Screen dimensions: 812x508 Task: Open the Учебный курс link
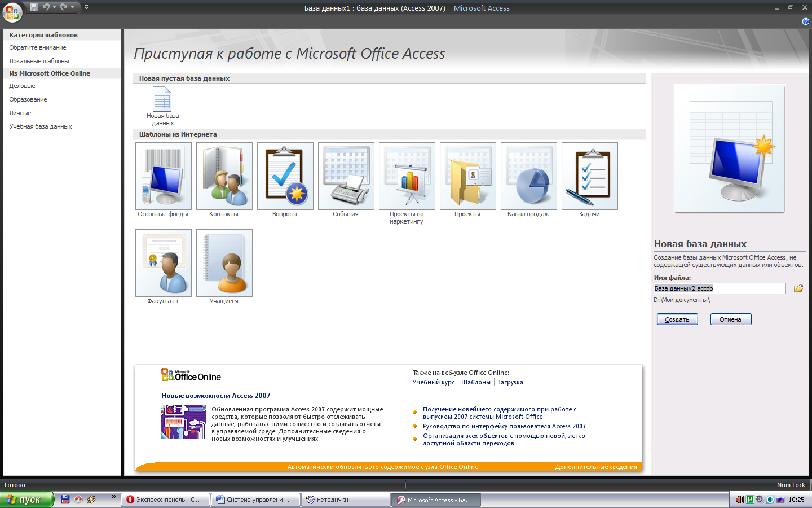pos(434,382)
